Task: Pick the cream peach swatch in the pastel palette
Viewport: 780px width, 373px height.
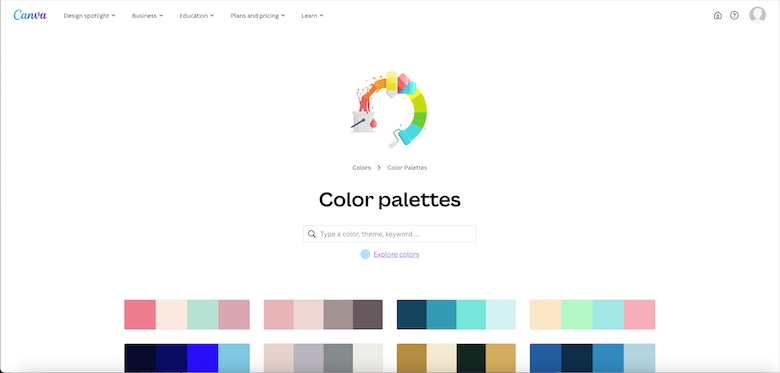Action: (545, 314)
